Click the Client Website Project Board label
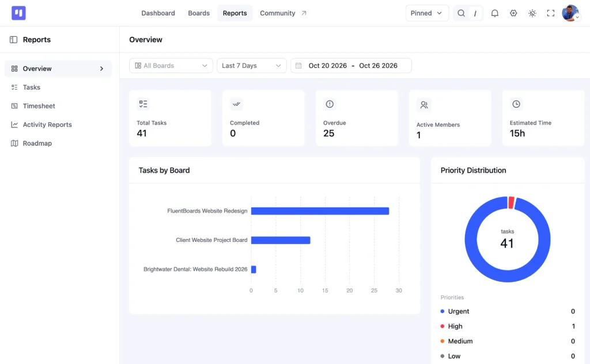Image resolution: width=590 pixels, height=364 pixels. point(211,240)
